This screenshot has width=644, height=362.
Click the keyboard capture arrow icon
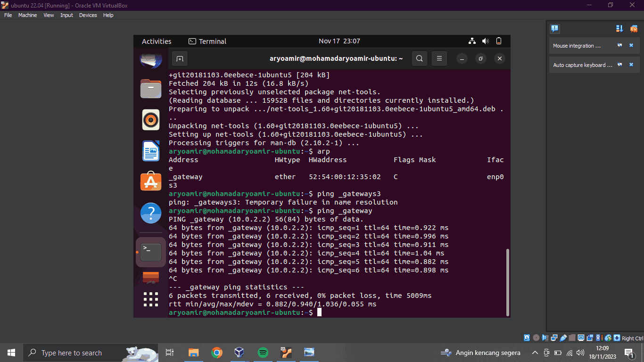(617, 338)
